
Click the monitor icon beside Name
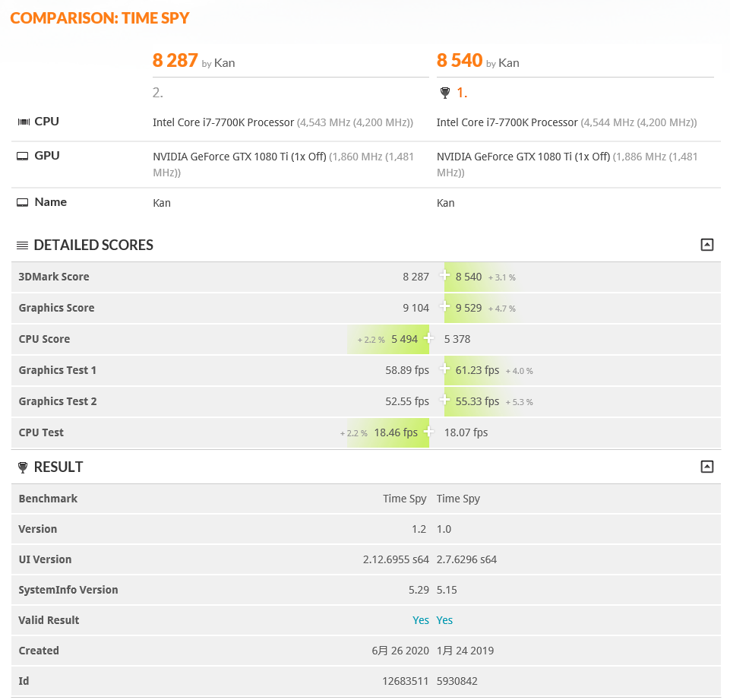pyautogui.click(x=22, y=203)
